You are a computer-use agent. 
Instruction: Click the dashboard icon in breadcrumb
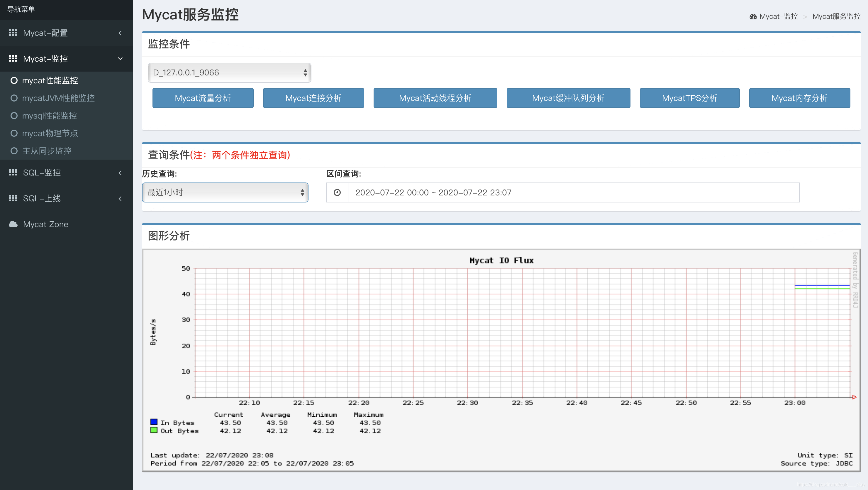coord(753,16)
